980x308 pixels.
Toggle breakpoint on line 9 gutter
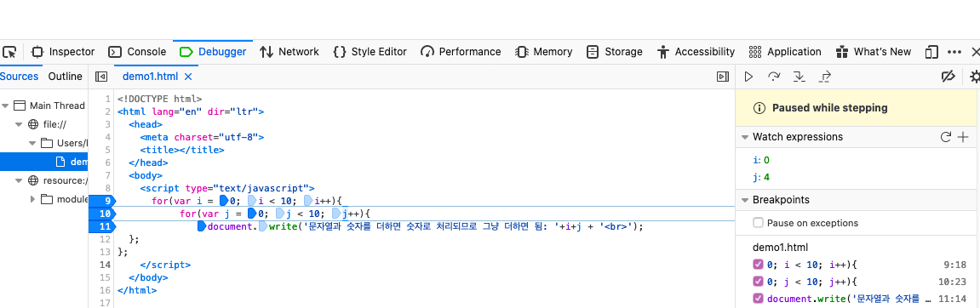[x=102, y=201]
